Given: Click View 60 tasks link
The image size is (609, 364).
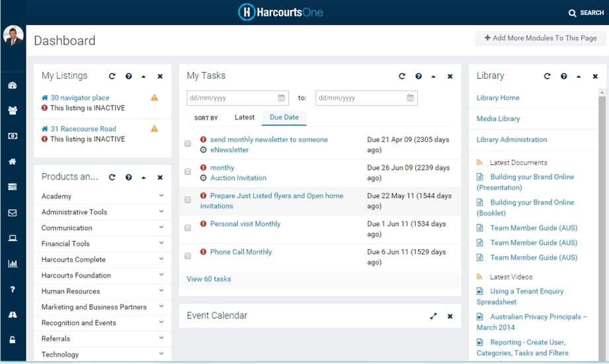Looking at the screenshot, I should (208, 279).
